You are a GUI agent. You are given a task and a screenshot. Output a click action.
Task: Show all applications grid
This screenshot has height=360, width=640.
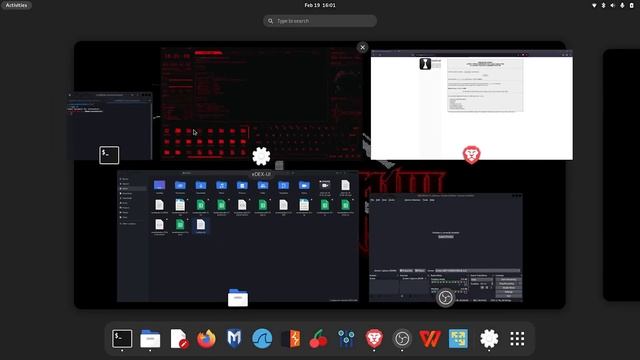point(517,339)
